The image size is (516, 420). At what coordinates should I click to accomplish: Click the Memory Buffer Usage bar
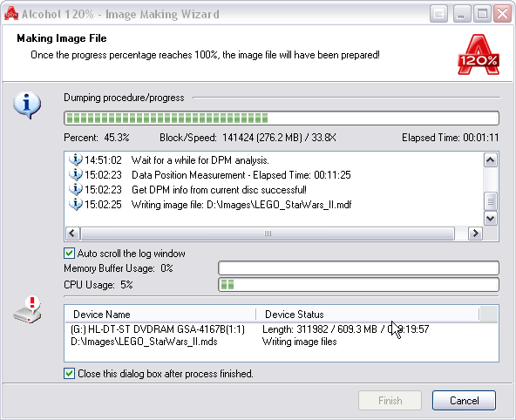point(359,268)
